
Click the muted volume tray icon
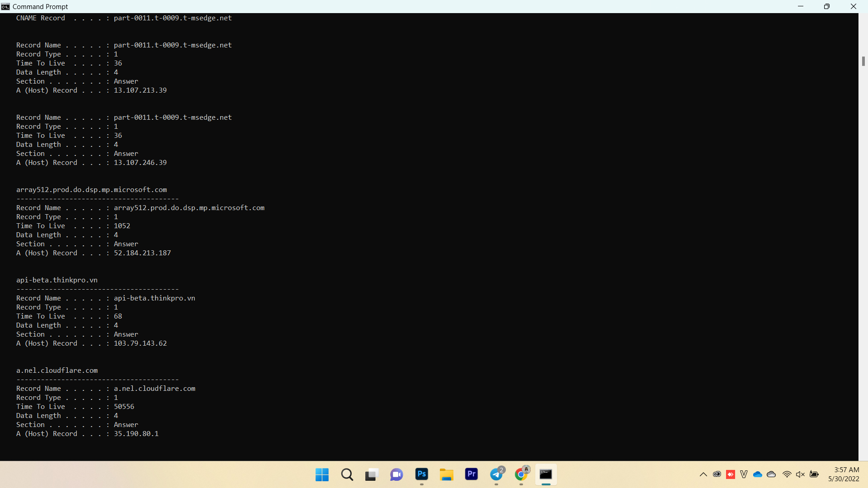point(801,474)
